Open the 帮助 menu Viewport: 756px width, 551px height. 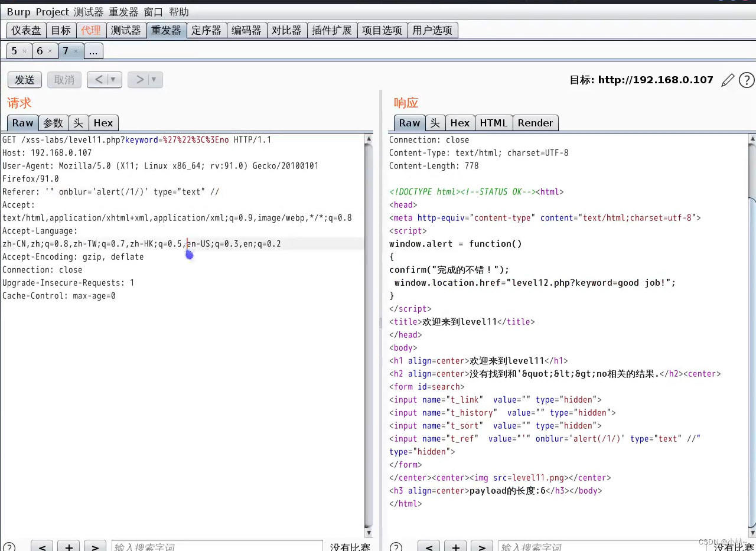click(x=179, y=12)
